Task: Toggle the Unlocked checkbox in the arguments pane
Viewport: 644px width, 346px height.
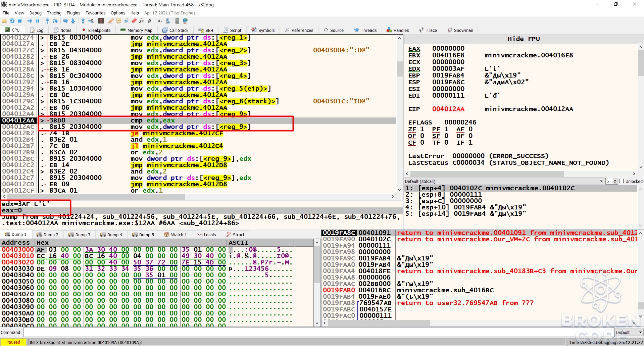Action: (x=621, y=181)
